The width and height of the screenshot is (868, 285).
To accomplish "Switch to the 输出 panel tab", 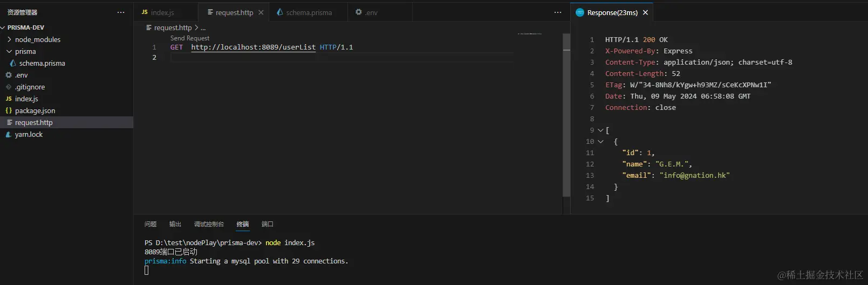I will pyautogui.click(x=175, y=224).
